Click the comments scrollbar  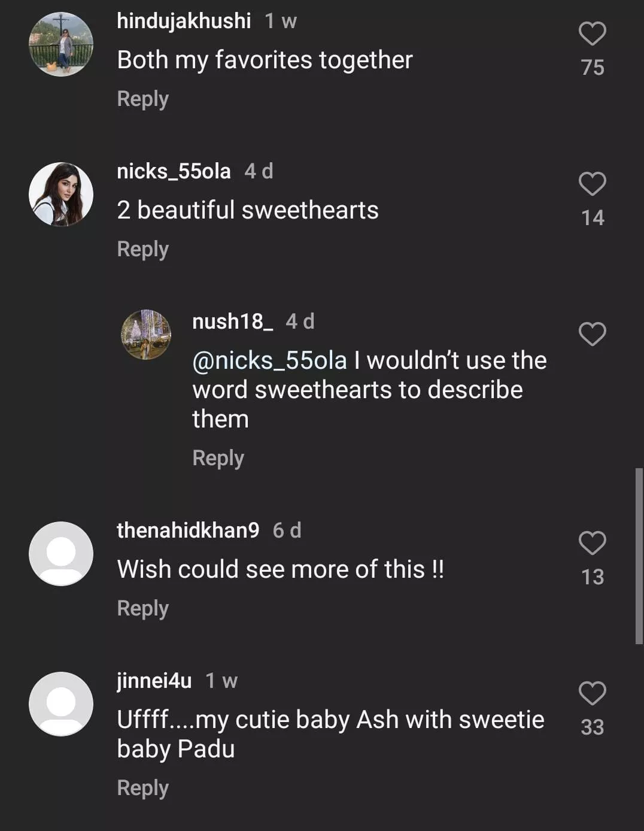tap(639, 556)
